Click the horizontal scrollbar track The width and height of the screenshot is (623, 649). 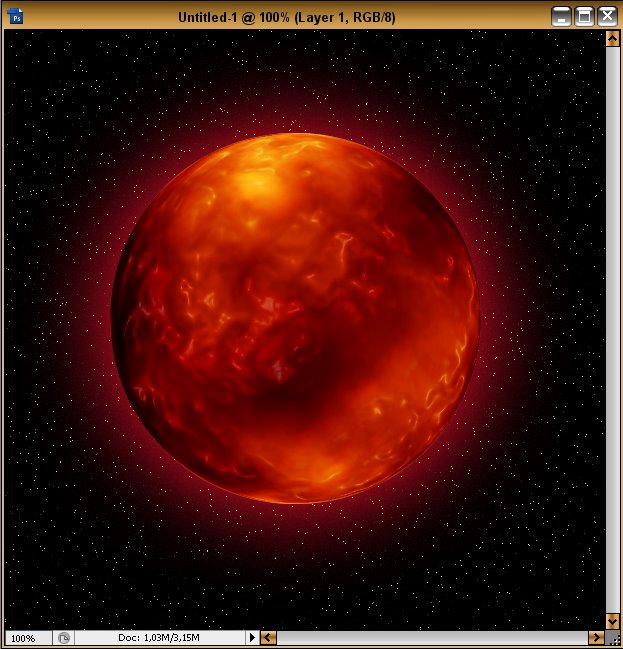coord(432,637)
